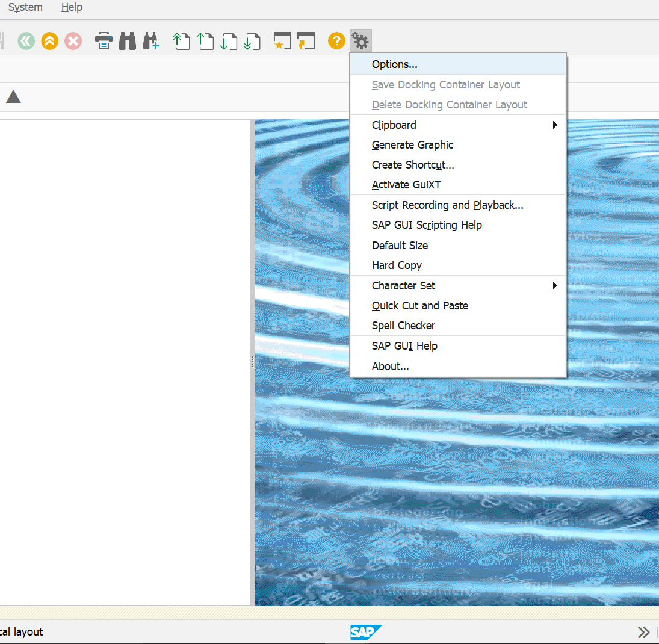Select Options... from the menu
Viewport: 659px width, 644px height.
point(395,64)
